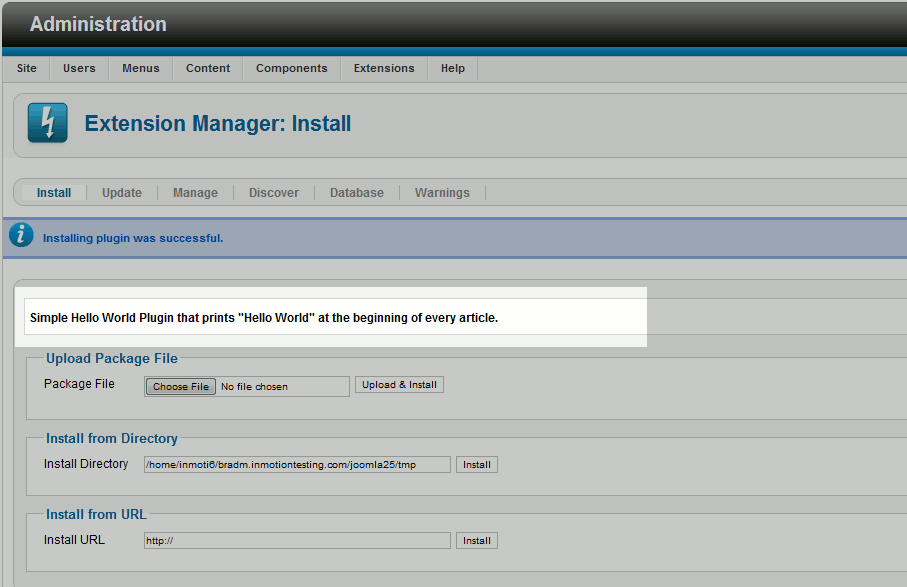Click Install next to Install Directory

(477, 464)
